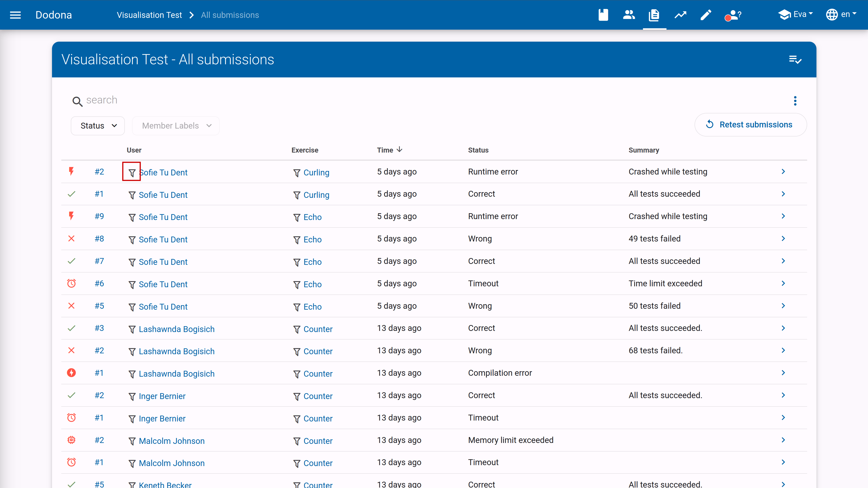Filter by Echo exercise in #7 row
The image size is (868, 488).
click(296, 262)
